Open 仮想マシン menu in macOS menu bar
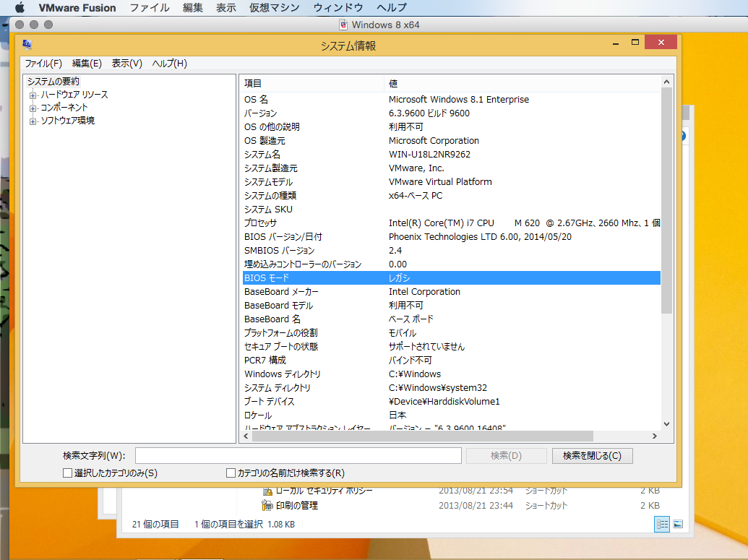 [x=275, y=8]
